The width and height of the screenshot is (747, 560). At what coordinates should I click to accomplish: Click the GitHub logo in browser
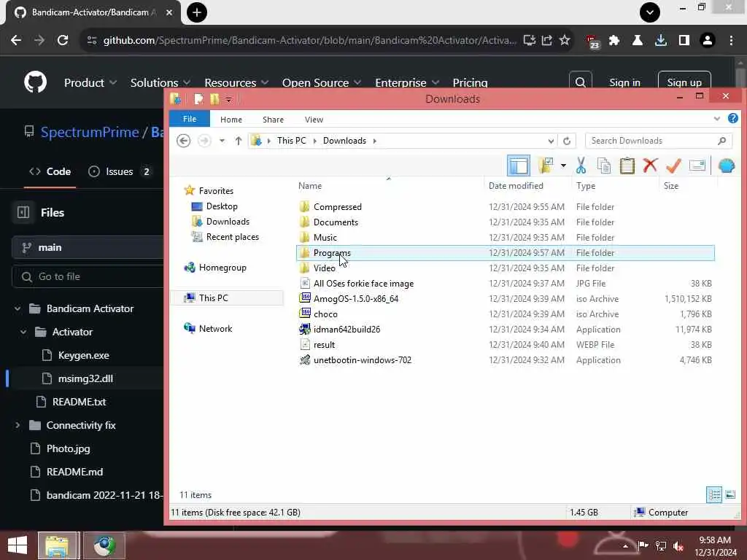click(x=35, y=82)
